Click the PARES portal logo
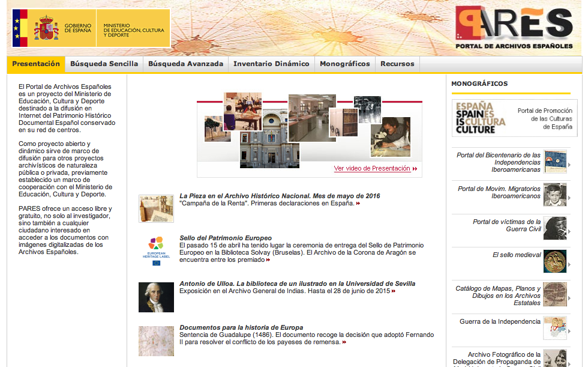Image resolution: width=588 pixels, height=367 pixels. click(x=514, y=28)
